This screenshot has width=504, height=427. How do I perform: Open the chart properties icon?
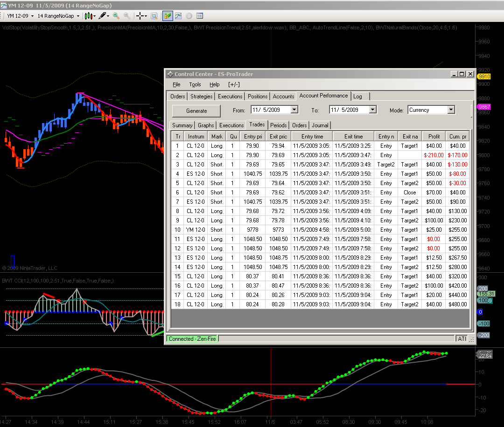[200, 16]
